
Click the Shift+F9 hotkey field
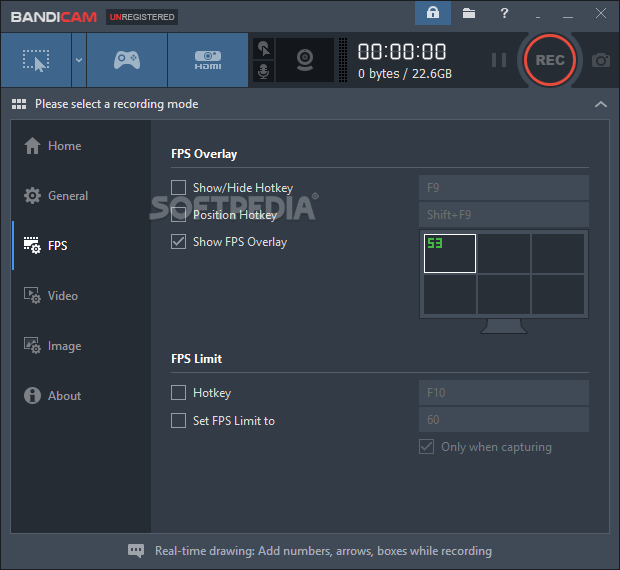pos(504,215)
